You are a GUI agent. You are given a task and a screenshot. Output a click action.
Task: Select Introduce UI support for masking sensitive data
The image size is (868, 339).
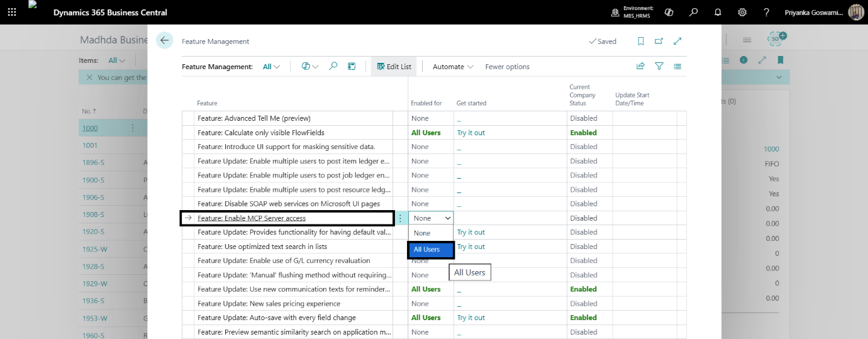pyautogui.click(x=286, y=147)
